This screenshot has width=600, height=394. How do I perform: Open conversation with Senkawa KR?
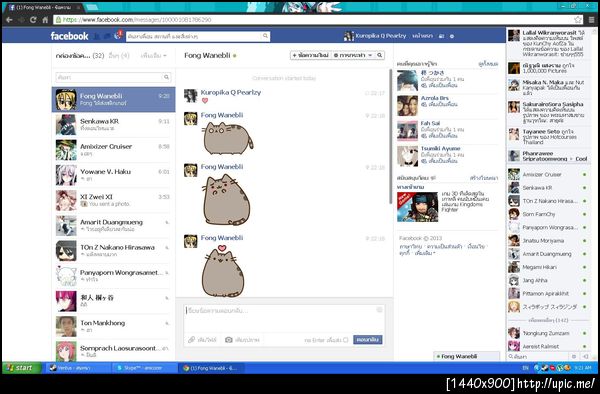(x=113, y=124)
